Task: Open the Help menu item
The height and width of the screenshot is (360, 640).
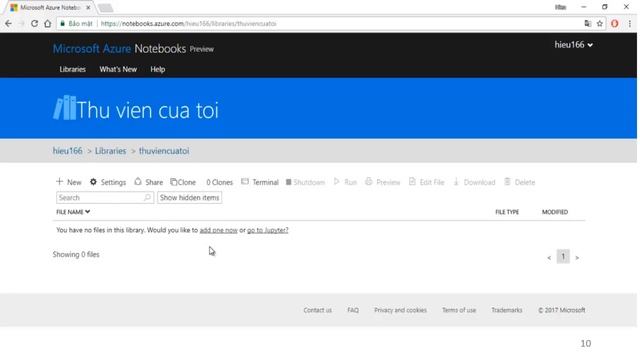Action: pos(158,69)
